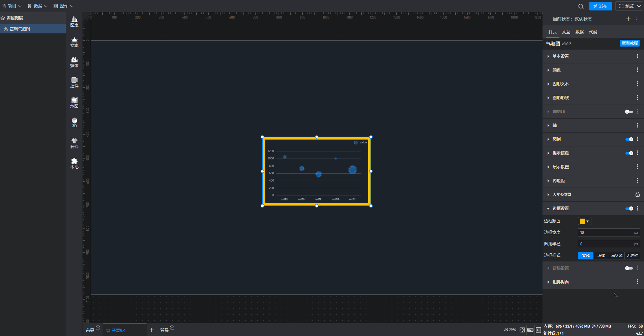The width and height of the screenshot is (644, 336).
Task: Select 虚线 dashed border style
Action: (x=601, y=255)
